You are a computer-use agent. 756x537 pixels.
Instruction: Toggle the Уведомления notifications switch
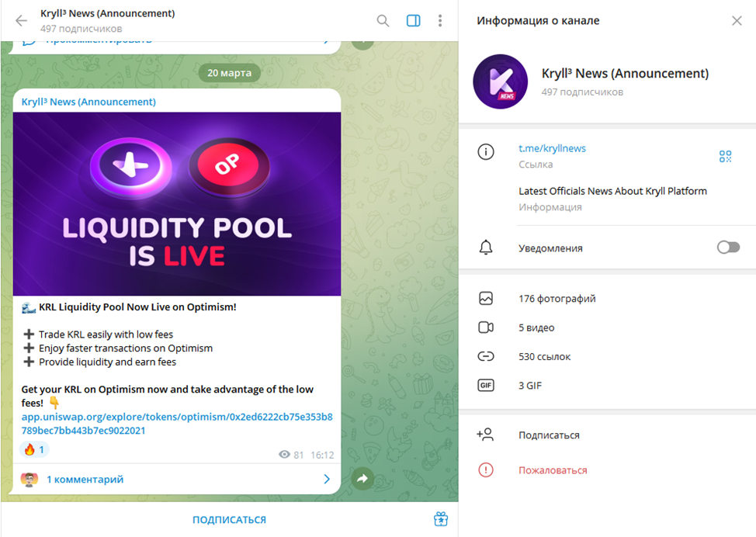[x=728, y=248]
